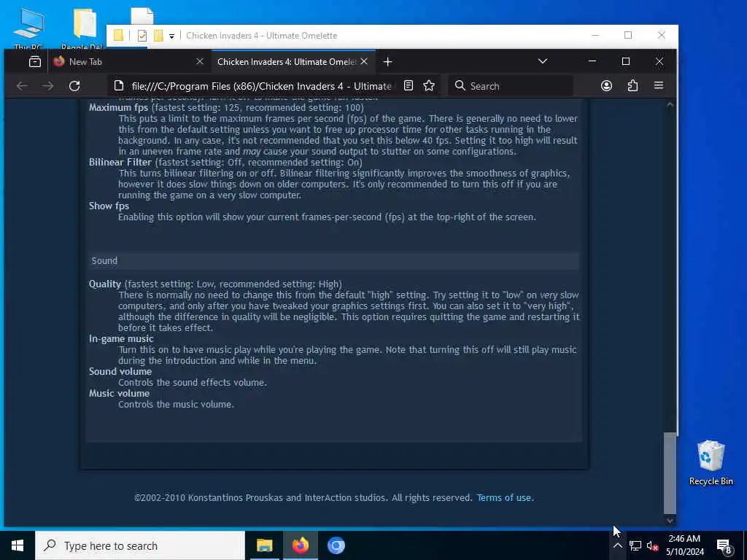Open Firefox account icon

point(606,86)
